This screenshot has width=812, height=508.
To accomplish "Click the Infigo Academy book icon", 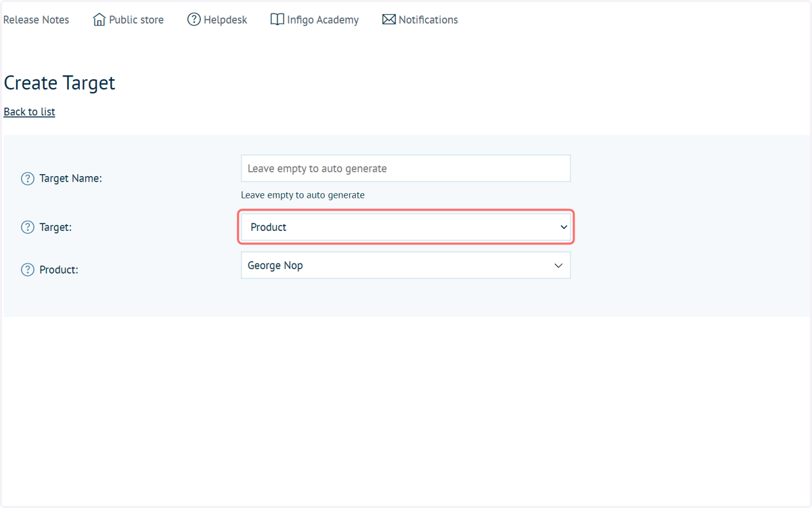I will pyautogui.click(x=277, y=20).
